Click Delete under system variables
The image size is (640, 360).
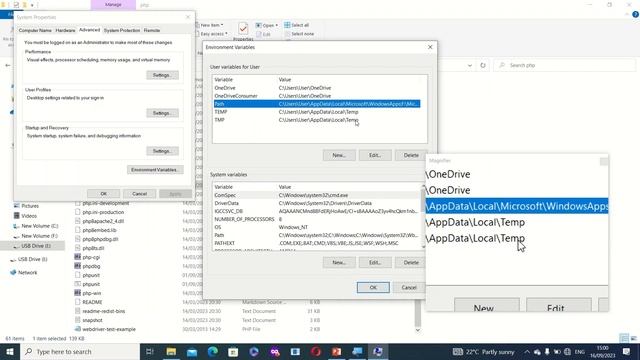(410, 262)
